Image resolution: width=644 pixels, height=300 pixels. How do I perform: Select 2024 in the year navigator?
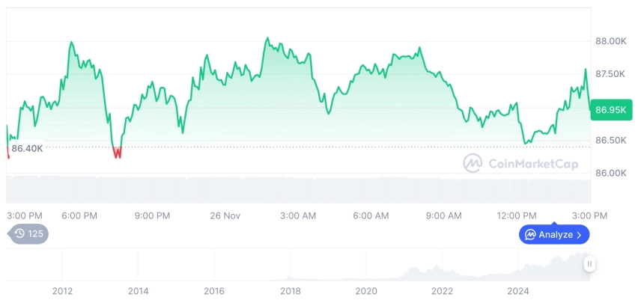(517, 291)
